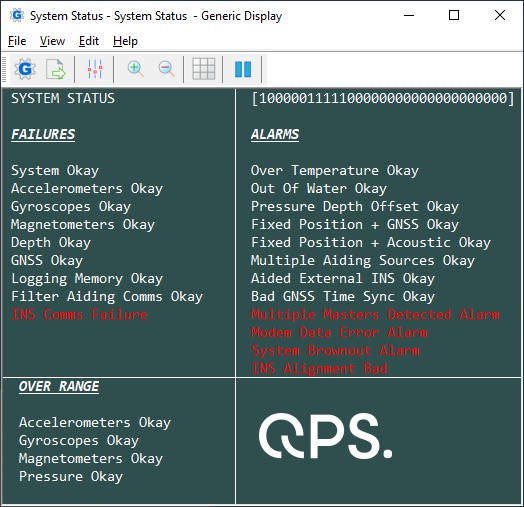Open the Help menu
The image size is (524, 507).
click(125, 41)
